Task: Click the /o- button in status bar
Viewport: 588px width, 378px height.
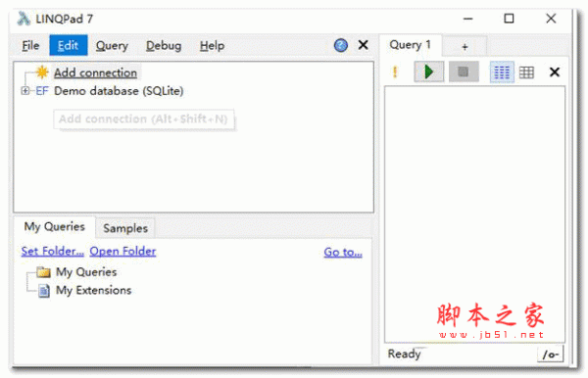Action: (x=551, y=354)
